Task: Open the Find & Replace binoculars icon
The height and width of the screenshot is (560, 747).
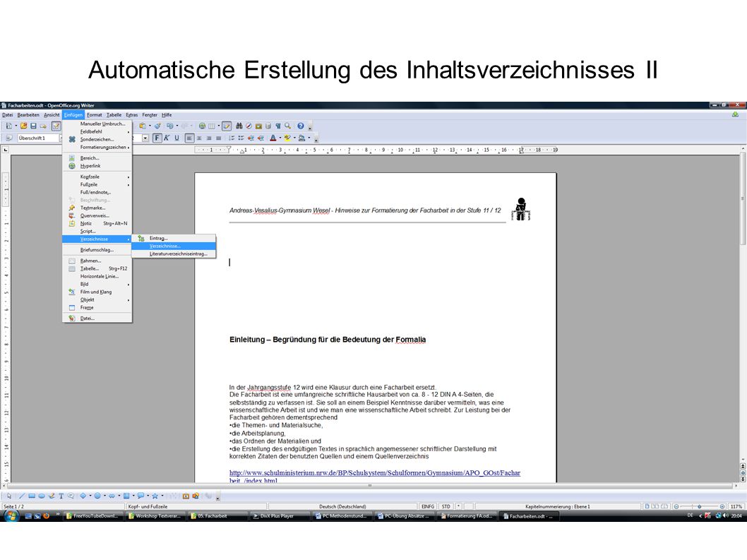Action: (239, 126)
